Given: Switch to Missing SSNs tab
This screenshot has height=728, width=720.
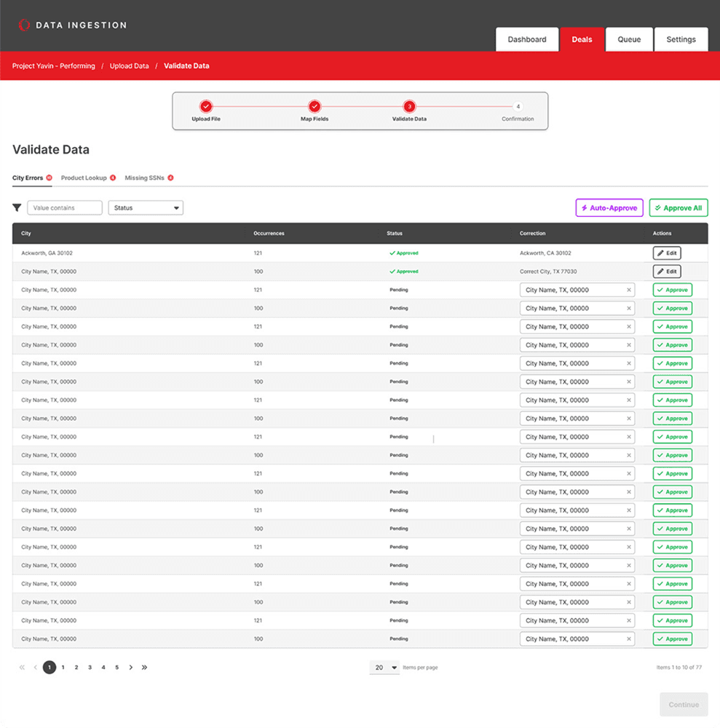Looking at the screenshot, I should (x=149, y=178).
